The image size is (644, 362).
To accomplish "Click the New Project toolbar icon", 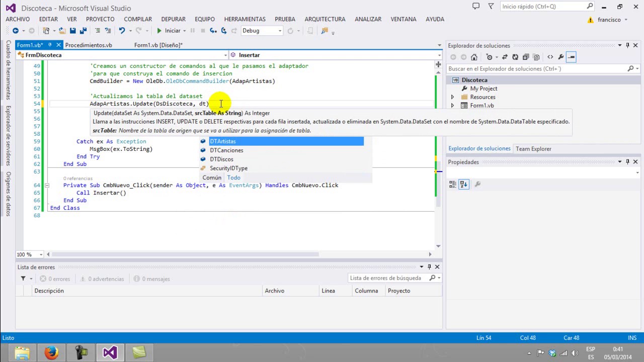I will pyautogui.click(x=46, y=31).
